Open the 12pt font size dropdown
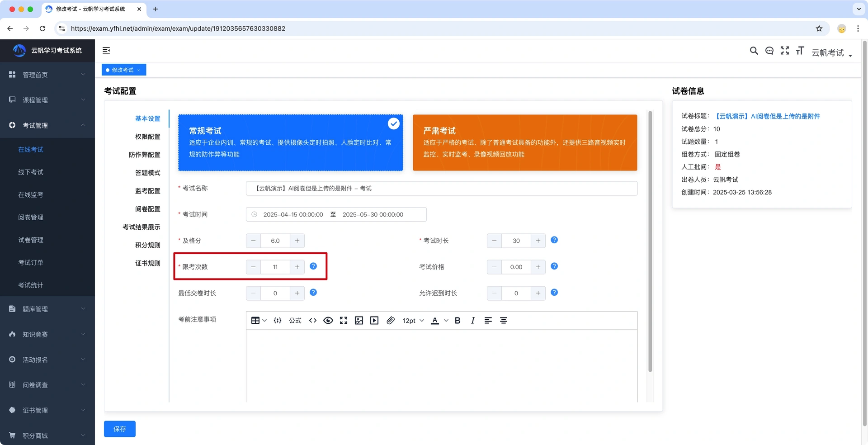868x445 pixels. 413,321
